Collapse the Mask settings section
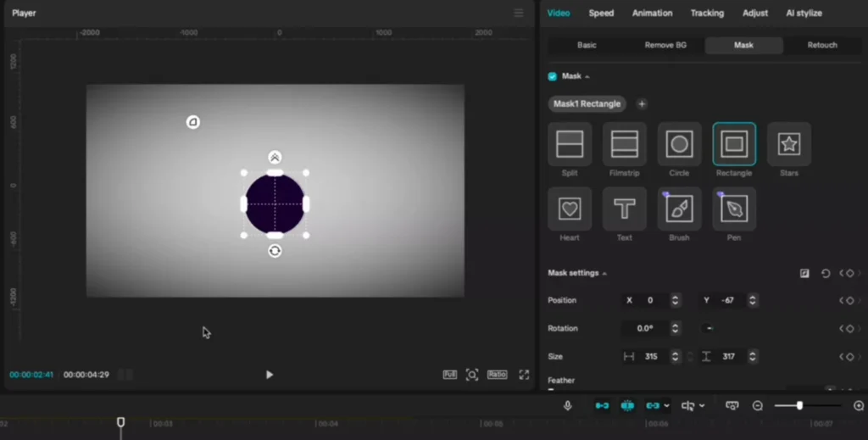868x440 pixels. [x=604, y=273]
